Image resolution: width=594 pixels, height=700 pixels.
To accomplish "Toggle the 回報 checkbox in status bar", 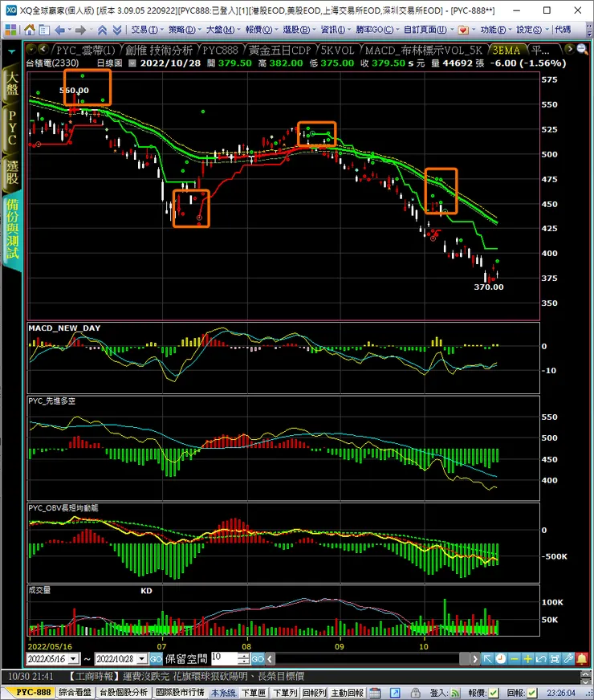I will tap(532, 693).
